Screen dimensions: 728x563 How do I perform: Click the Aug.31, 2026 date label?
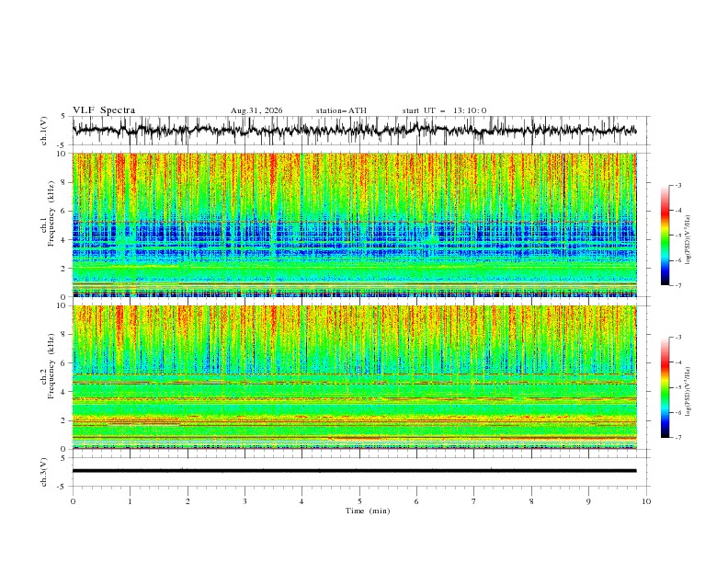[256, 110]
